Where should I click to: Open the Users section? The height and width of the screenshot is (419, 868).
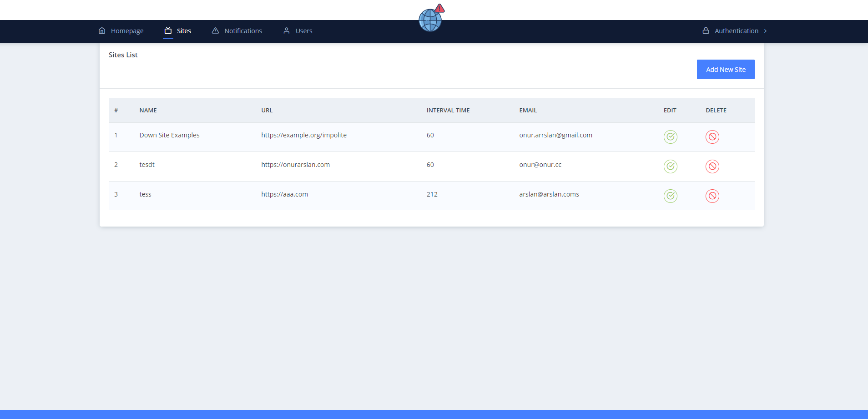click(303, 30)
